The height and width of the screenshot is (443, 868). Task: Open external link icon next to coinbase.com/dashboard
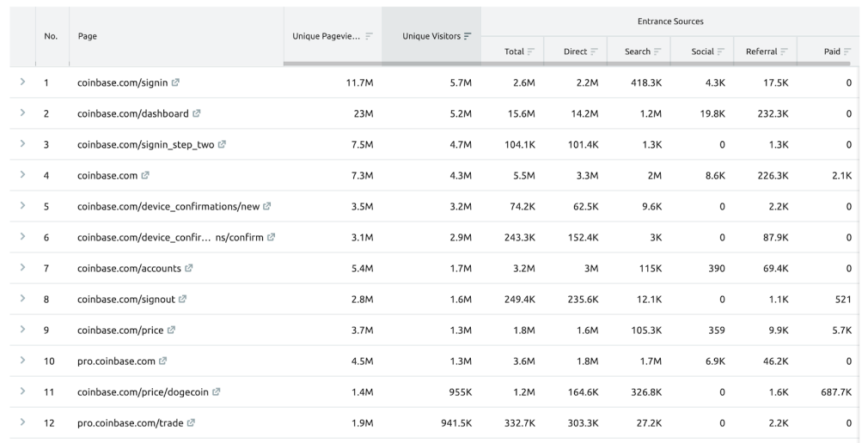tap(197, 113)
